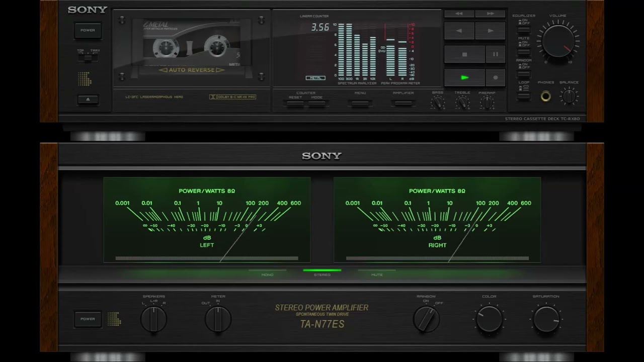Fast-forward the tape with the double-right arrow button
The width and height of the screenshot is (644, 362).
click(491, 14)
